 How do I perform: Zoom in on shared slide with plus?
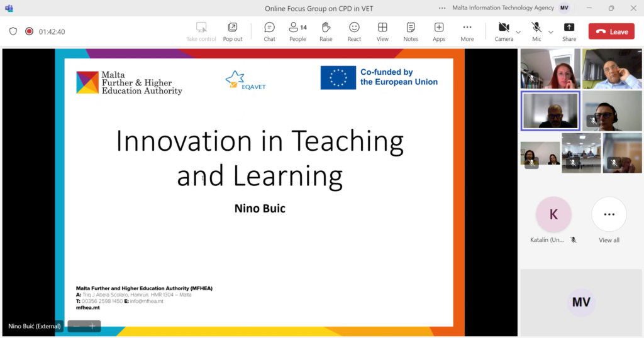[x=92, y=326]
